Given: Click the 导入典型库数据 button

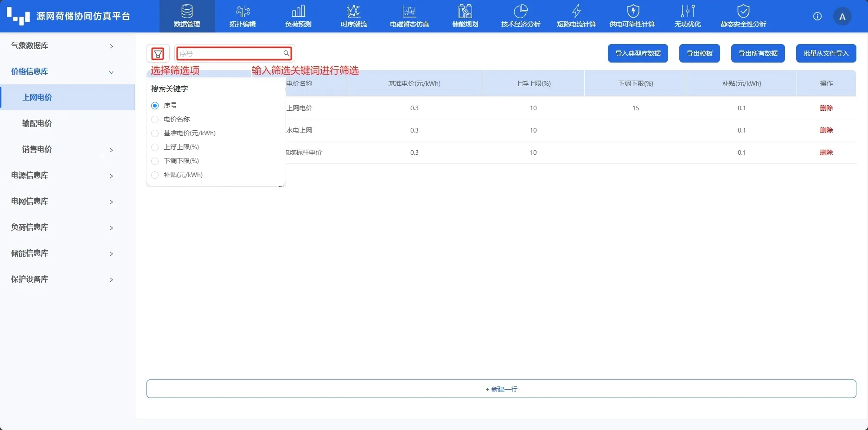Looking at the screenshot, I should 638,53.
